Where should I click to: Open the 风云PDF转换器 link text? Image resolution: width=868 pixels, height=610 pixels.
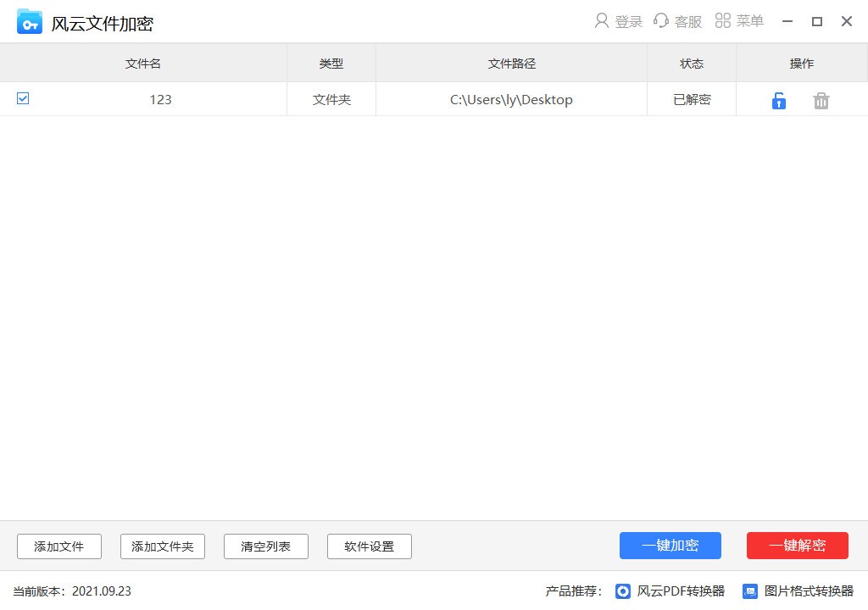point(681,591)
